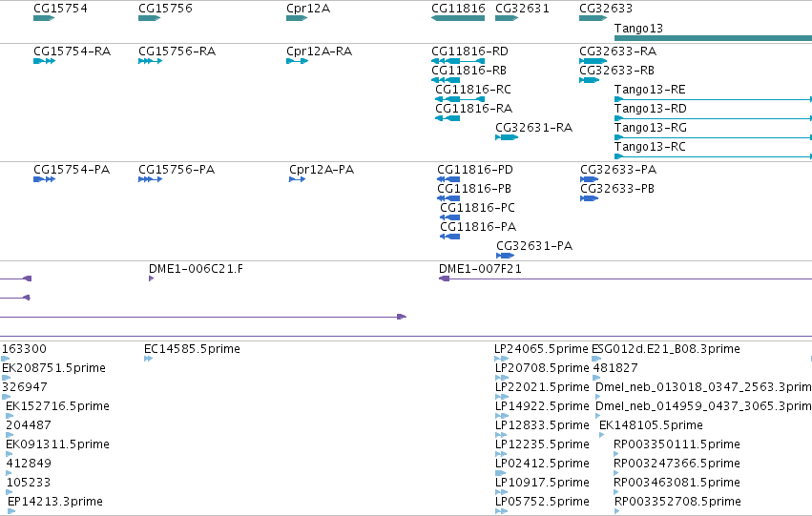Click the LP12235.5prime EST glyph
The height and width of the screenshot is (516, 812).
click(501, 454)
